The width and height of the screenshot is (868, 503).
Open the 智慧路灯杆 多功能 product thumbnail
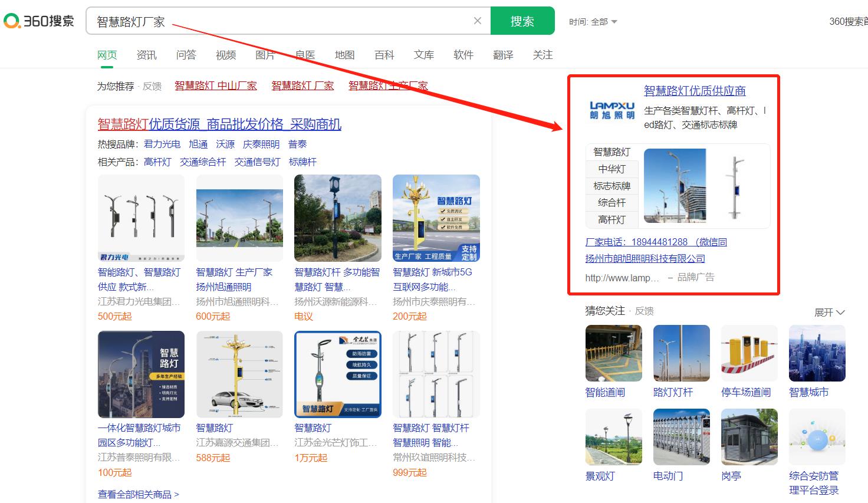pyautogui.click(x=338, y=218)
